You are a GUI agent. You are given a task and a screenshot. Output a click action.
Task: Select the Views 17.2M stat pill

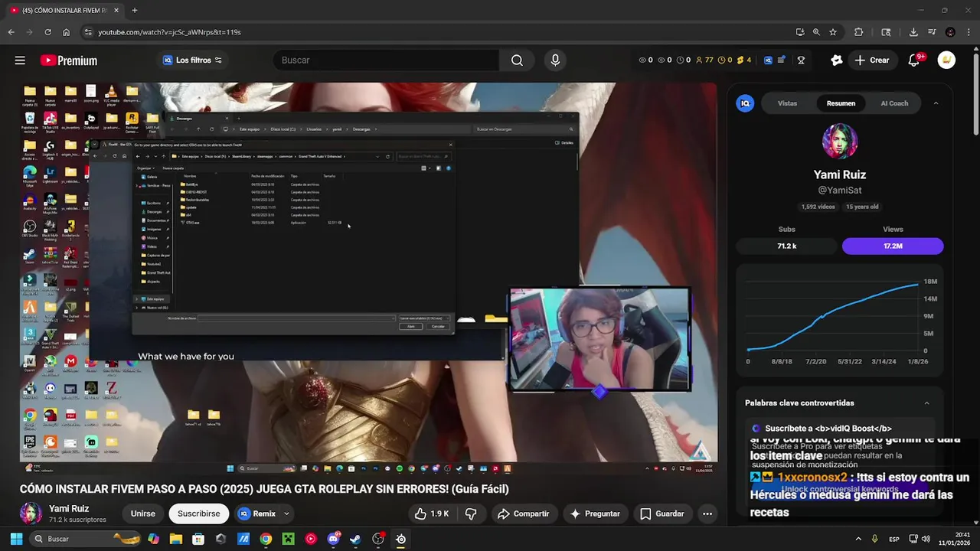[893, 246]
